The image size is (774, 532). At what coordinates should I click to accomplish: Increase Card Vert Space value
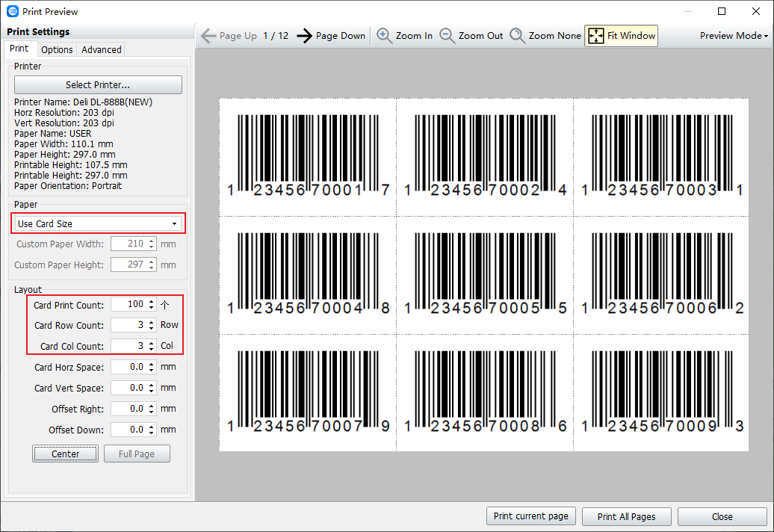tap(152, 385)
